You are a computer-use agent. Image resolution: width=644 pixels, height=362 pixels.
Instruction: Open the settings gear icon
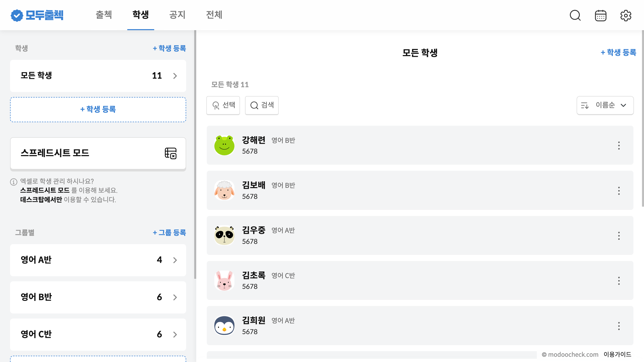pyautogui.click(x=626, y=16)
